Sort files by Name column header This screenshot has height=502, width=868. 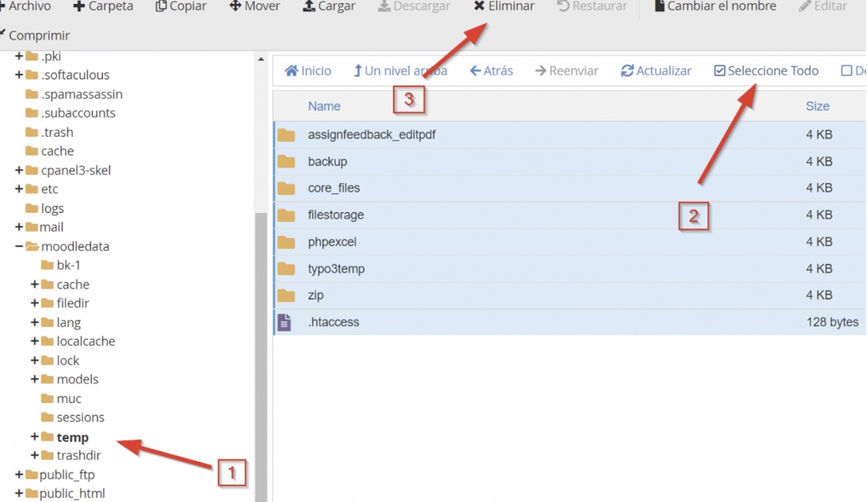tap(324, 106)
